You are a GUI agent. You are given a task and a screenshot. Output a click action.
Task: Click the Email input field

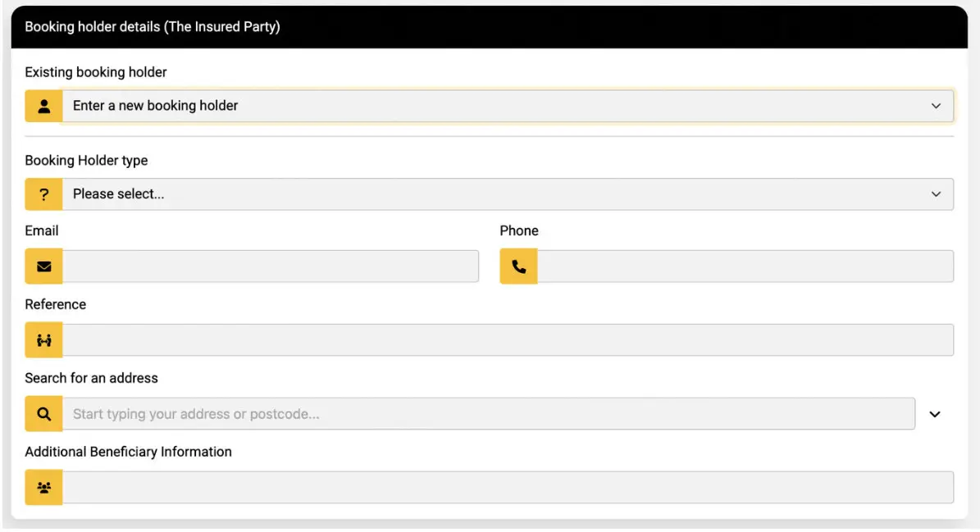[271, 266]
